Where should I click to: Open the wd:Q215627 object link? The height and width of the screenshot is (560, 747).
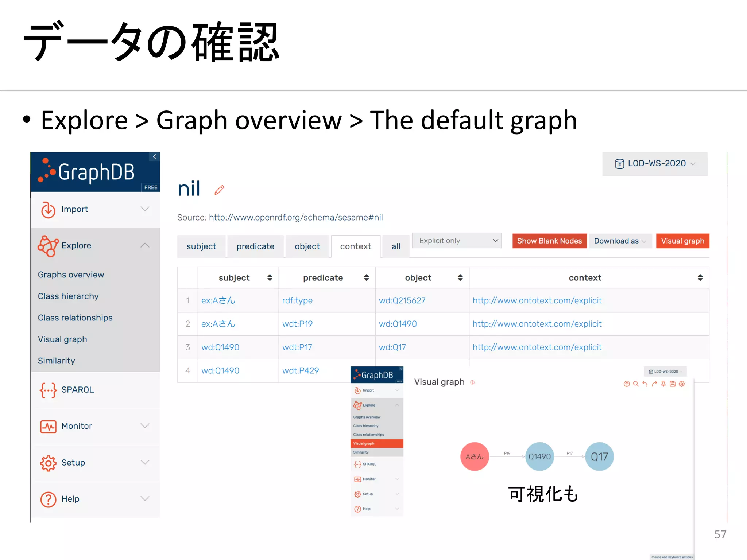(402, 300)
